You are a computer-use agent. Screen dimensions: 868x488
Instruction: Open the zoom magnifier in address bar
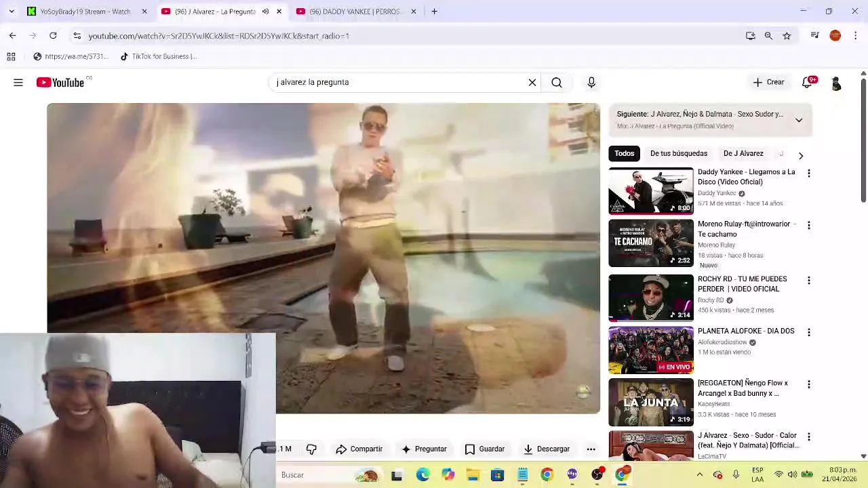tap(768, 36)
